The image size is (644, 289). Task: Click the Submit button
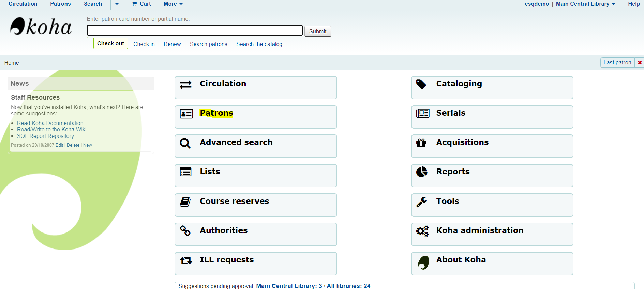coord(318,31)
